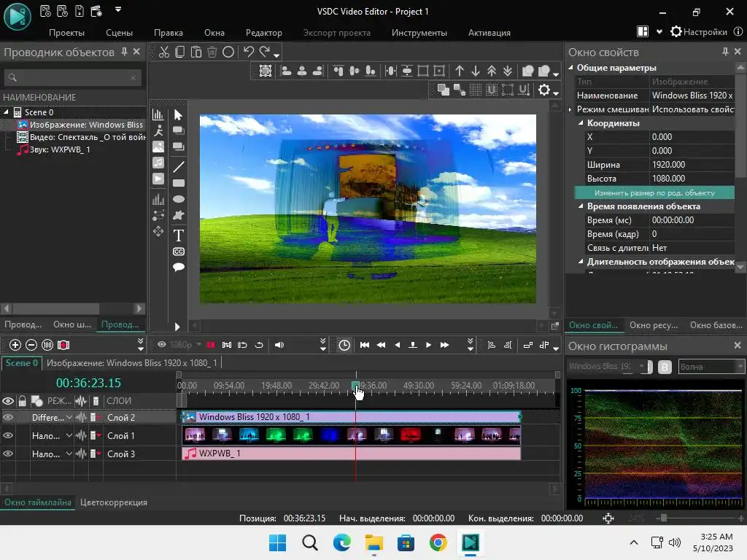The width and height of the screenshot is (747, 560).
Task: Select the Rectangle shape tool
Action: point(179,183)
